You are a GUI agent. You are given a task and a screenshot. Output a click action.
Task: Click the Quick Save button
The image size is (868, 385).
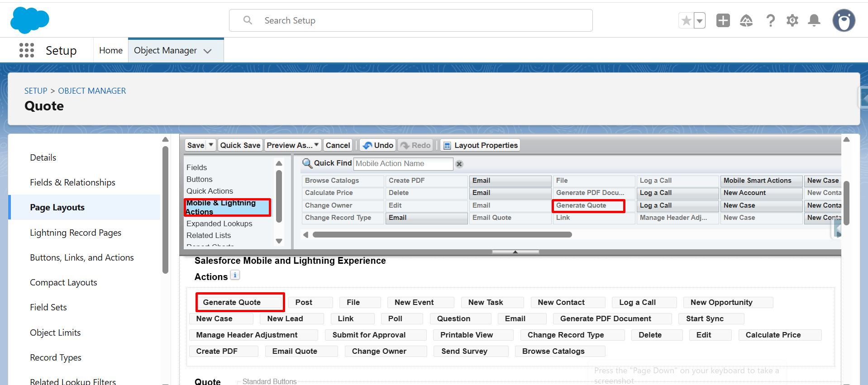click(x=240, y=145)
